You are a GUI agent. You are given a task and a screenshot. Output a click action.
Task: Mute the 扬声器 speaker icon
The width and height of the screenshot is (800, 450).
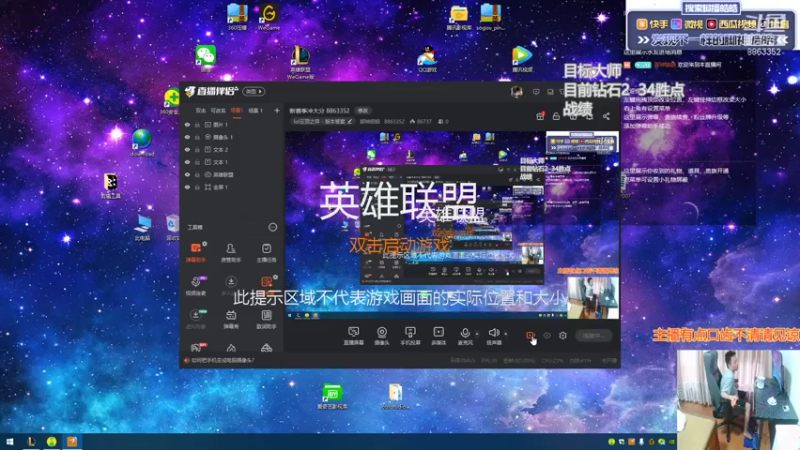tap(493, 333)
